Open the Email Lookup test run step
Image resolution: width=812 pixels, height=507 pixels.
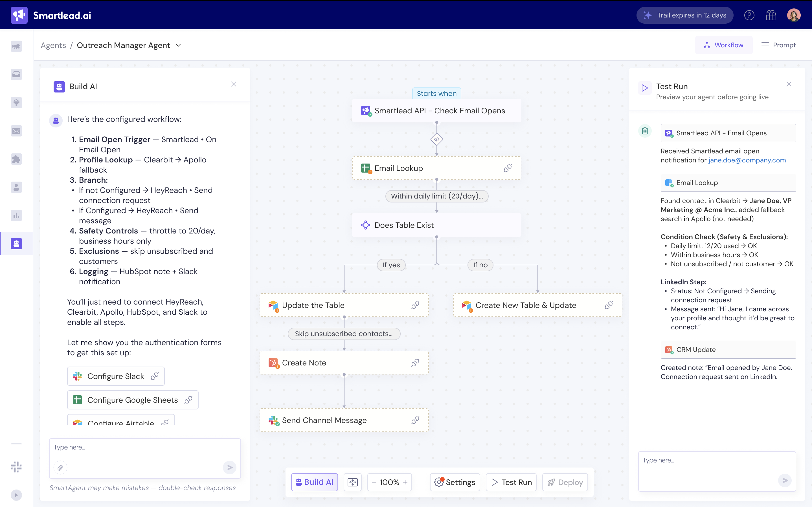tap(728, 183)
